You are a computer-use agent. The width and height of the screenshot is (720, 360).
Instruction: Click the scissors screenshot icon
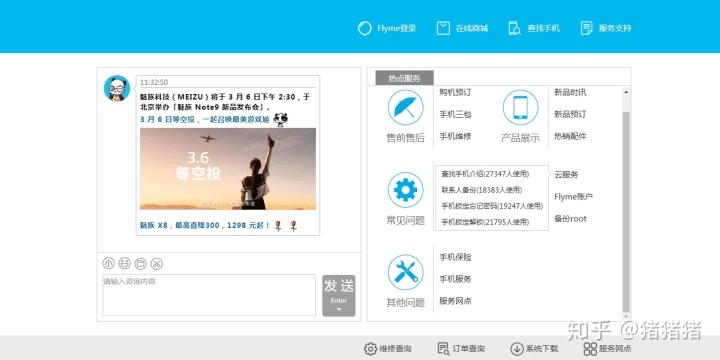pyautogui.click(x=157, y=264)
